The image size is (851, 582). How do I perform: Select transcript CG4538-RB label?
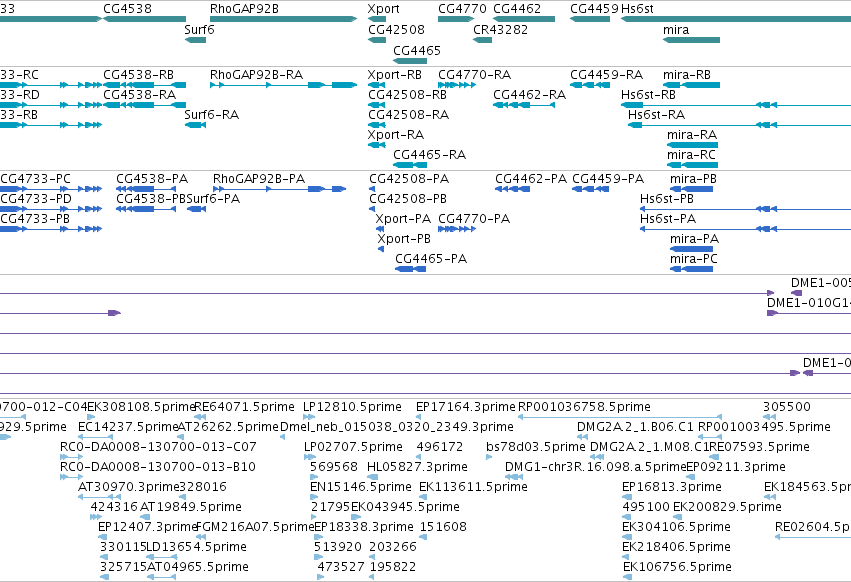(x=138, y=74)
